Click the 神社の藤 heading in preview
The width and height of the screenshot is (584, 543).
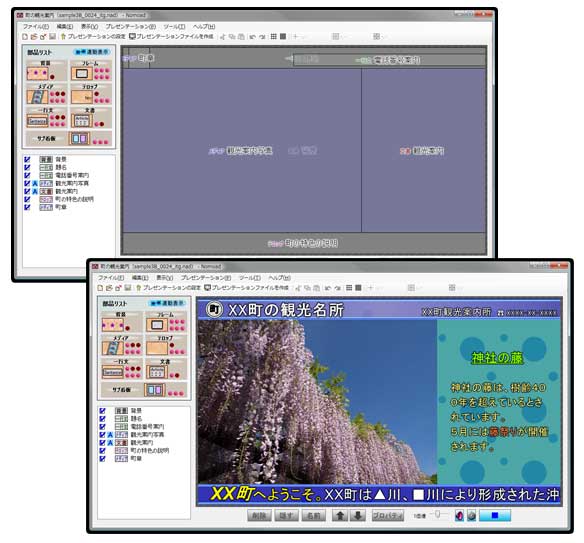pos(498,358)
